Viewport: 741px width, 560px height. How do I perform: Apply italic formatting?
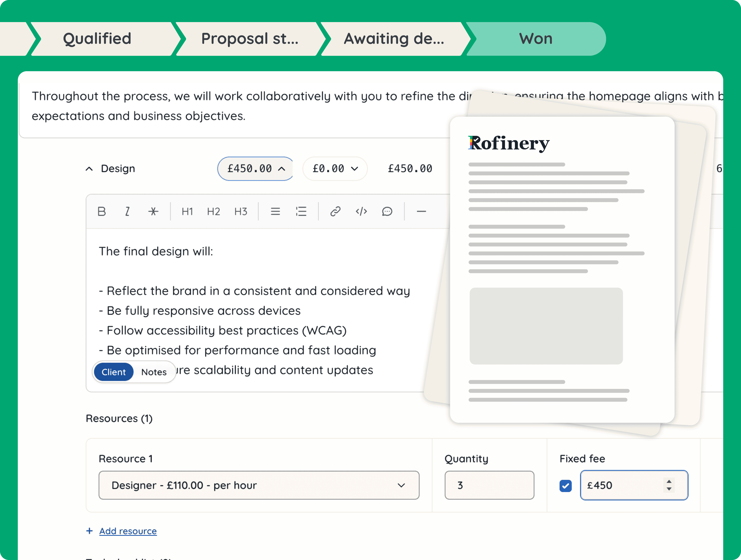point(127,211)
